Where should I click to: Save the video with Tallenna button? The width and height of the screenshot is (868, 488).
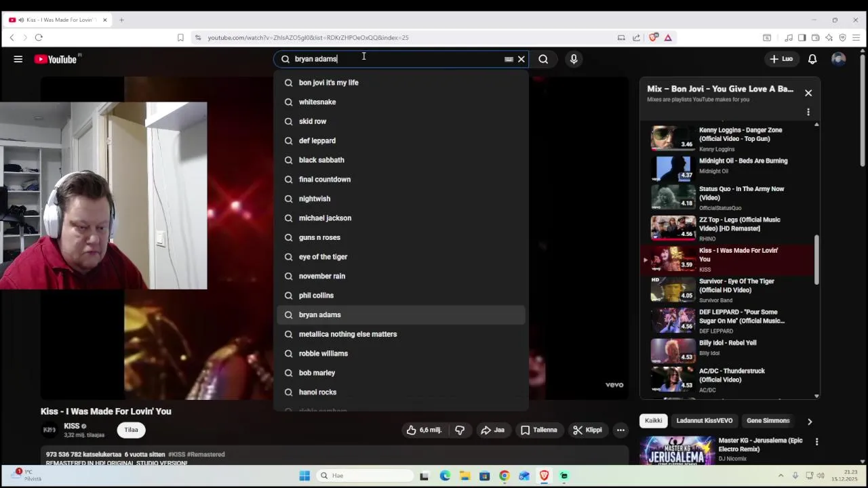(539, 430)
